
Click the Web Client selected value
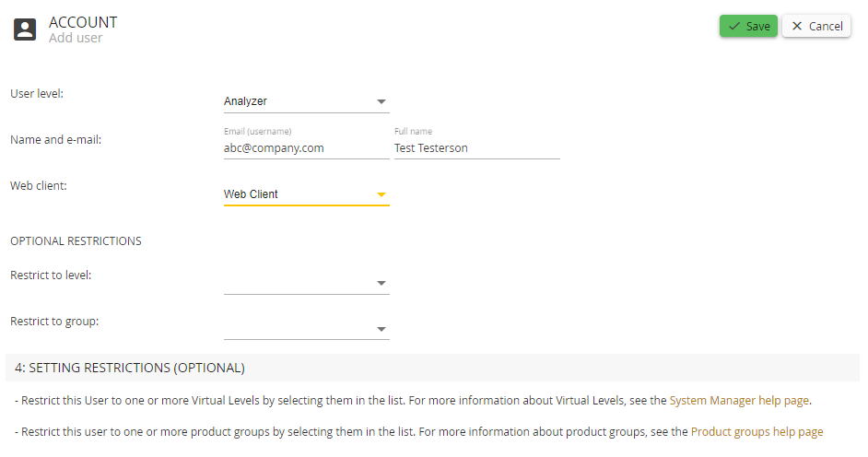coord(251,194)
